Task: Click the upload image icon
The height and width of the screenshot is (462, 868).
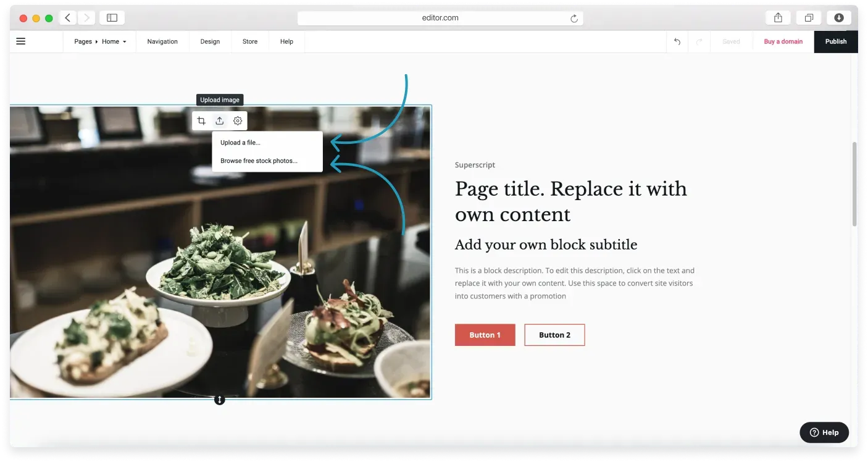Action: pos(219,121)
